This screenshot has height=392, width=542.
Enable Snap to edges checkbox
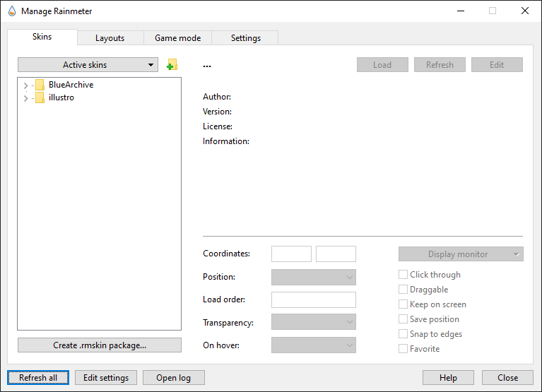tap(403, 334)
